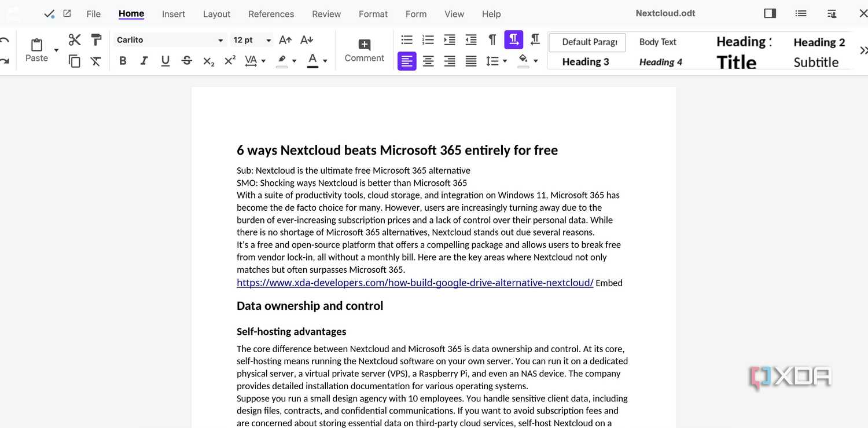Toggle Strikethrough formatting
The height and width of the screenshot is (428, 868).
point(187,61)
